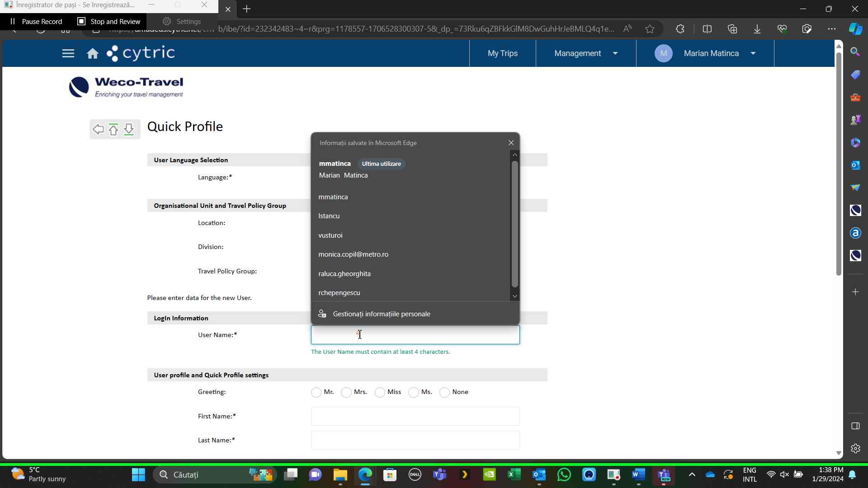
Task: Open weather widget Partly sunny
Action: tap(39, 474)
